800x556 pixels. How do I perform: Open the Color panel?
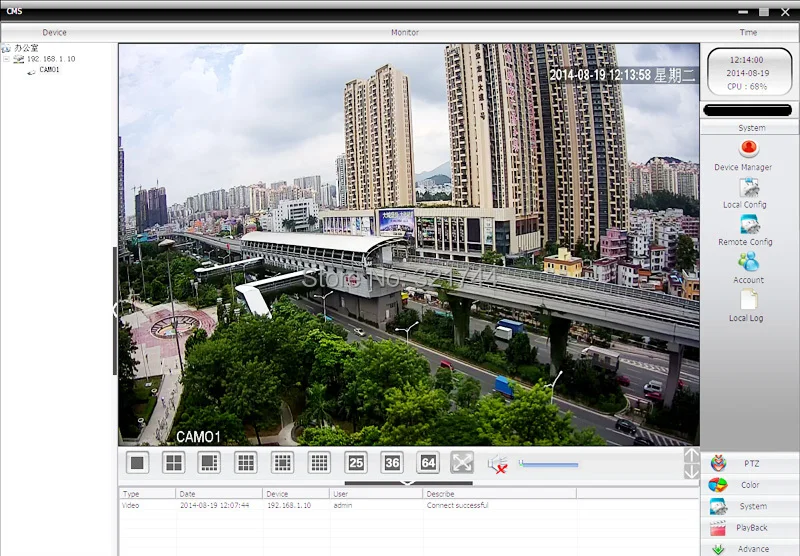751,485
